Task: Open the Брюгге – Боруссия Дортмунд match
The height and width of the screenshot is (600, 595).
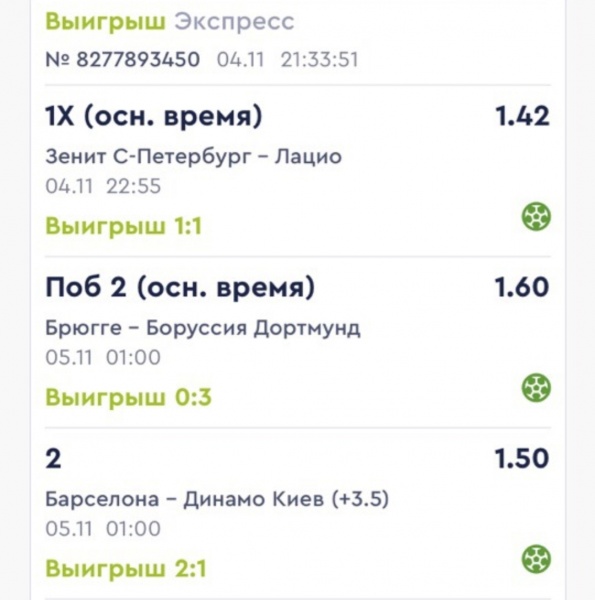Action: (203, 328)
